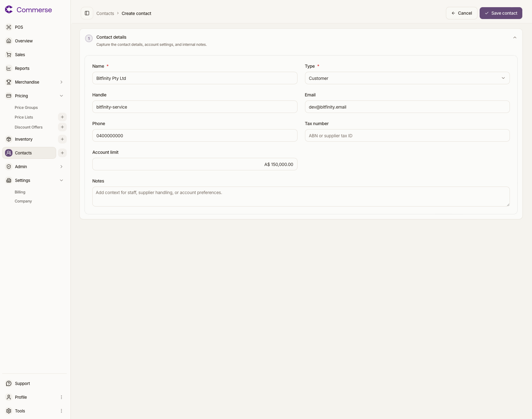Click the Commerse logo icon
The height and width of the screenshot is (419, 532).
pos(9,10)
